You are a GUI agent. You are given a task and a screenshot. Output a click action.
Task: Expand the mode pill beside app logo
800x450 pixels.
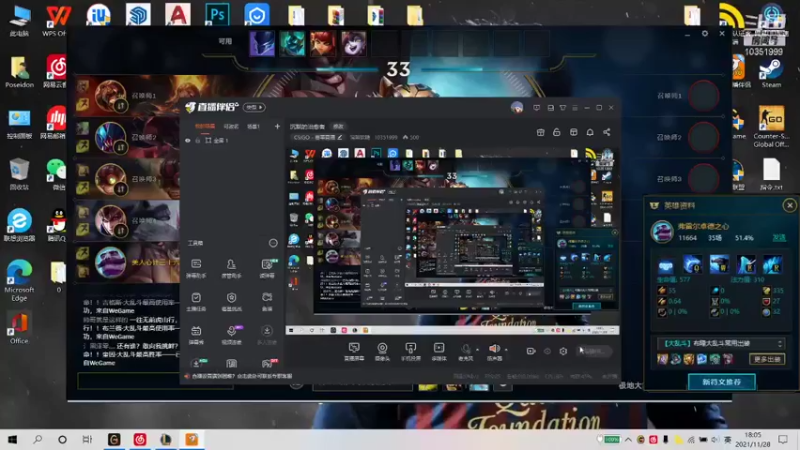pos(254,108)
